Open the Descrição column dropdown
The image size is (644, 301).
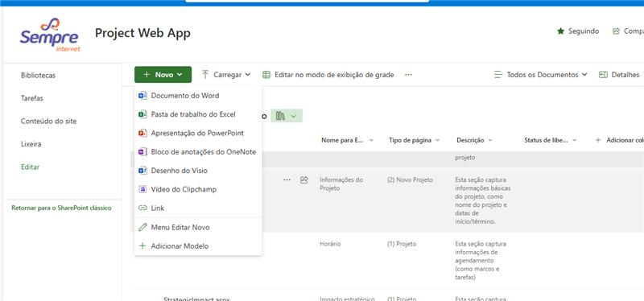[490, 140]
